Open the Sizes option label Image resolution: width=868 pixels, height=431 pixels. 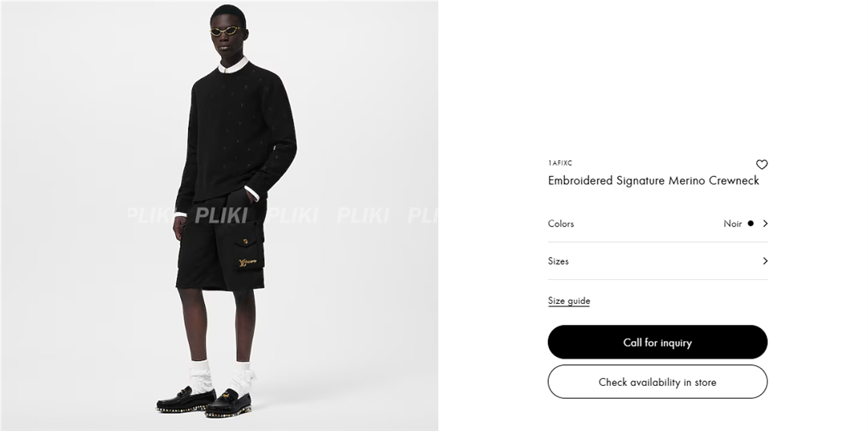coord(558,261)
